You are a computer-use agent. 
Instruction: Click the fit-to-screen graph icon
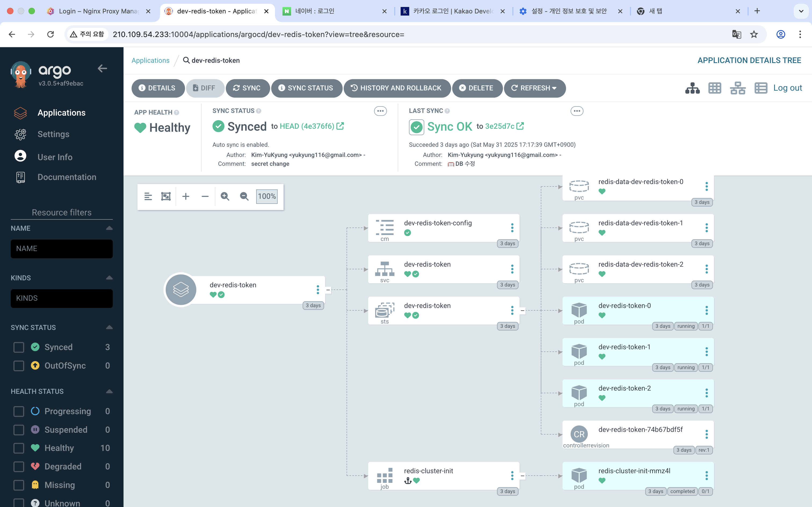pyautogui.click(x=166, y=196)
